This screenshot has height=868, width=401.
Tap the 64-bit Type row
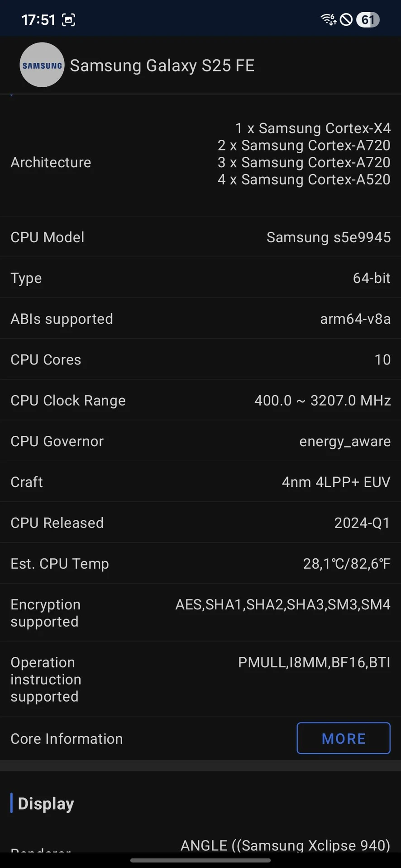pos(200,278)
